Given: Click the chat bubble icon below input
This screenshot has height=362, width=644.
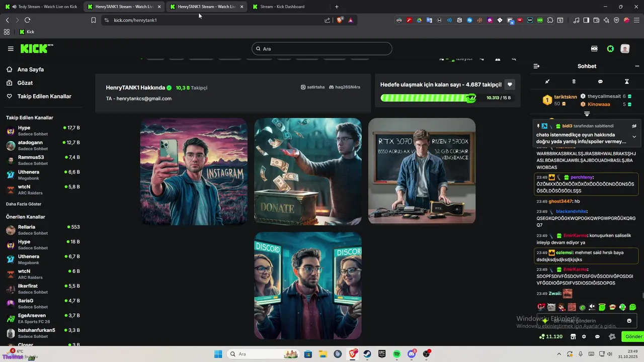Looking at the screenshot, I should pyautogui.click(x=597, y=336).
